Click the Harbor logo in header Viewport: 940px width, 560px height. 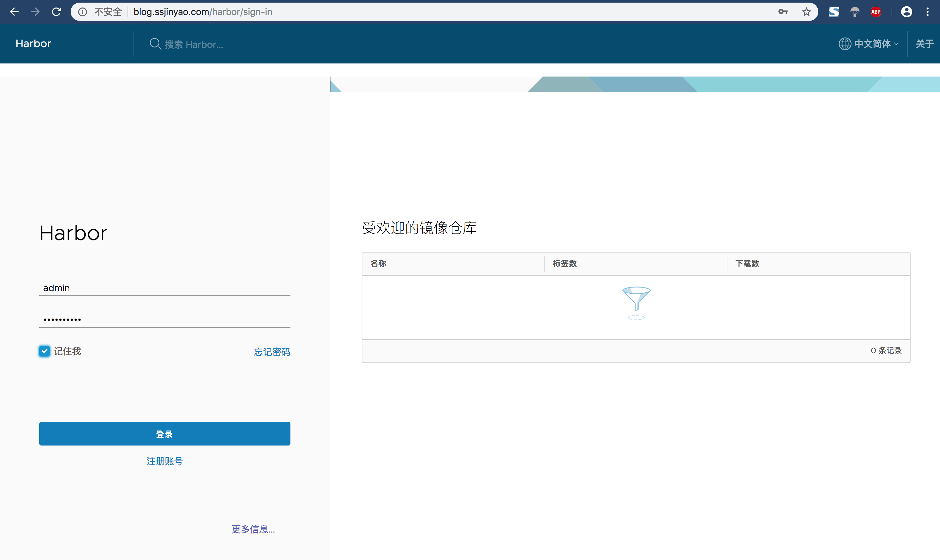click(x=33, y=44)
